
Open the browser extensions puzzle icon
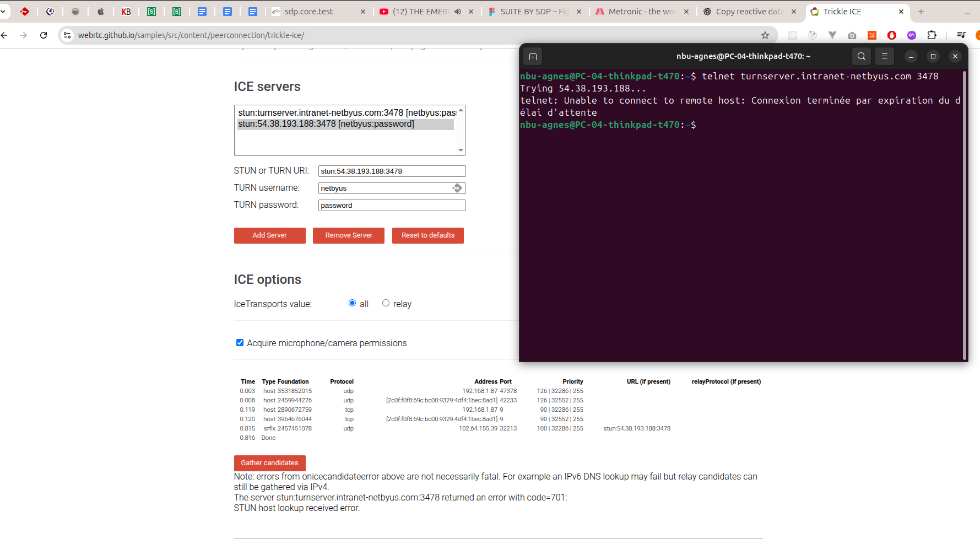tap(932, 35)
